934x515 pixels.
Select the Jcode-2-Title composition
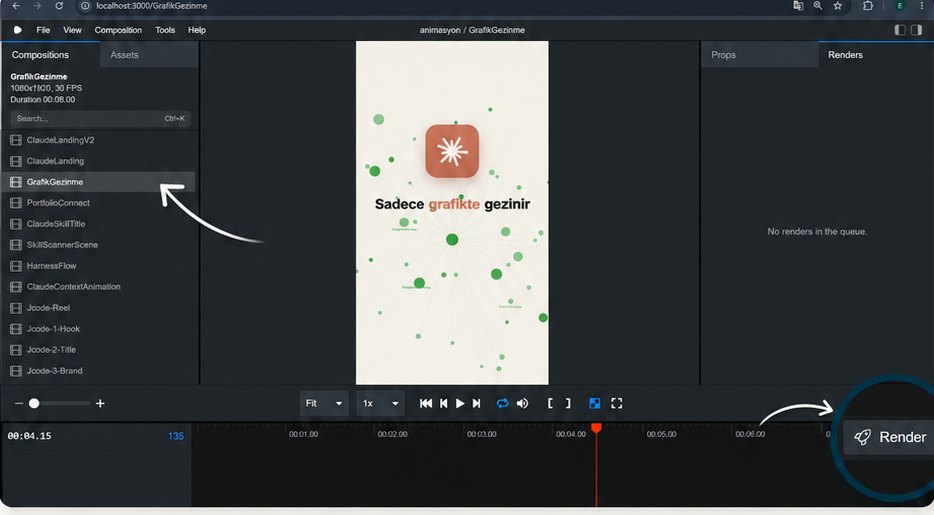click(98, 349)
